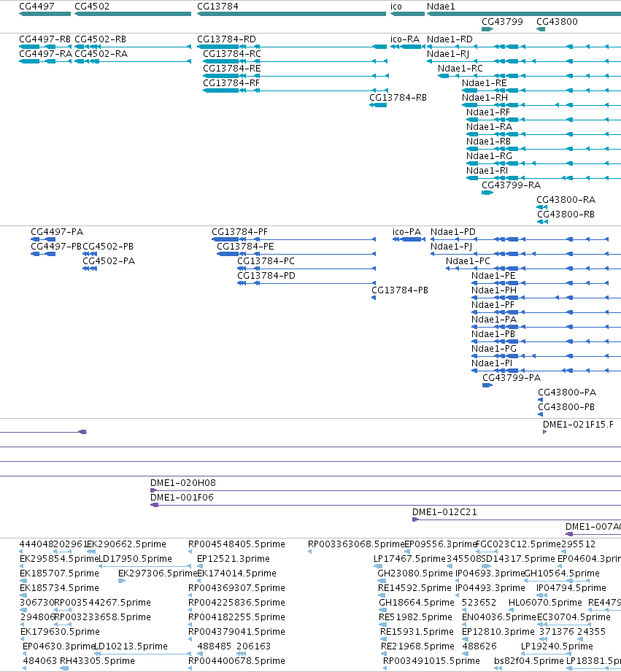Open transcript CG13784-RD
This screenshot has height=672, width=621.
click(x=226, y=39)
